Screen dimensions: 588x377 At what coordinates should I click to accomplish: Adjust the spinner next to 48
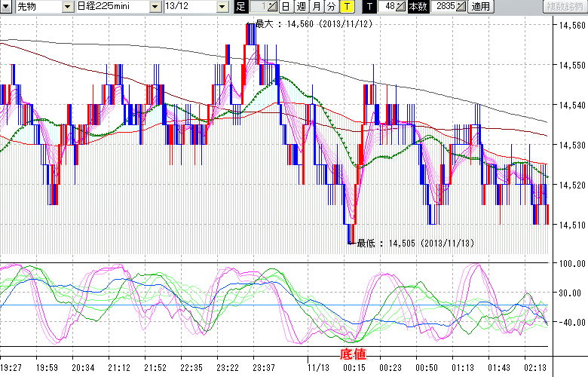click(x=402, y=7)
